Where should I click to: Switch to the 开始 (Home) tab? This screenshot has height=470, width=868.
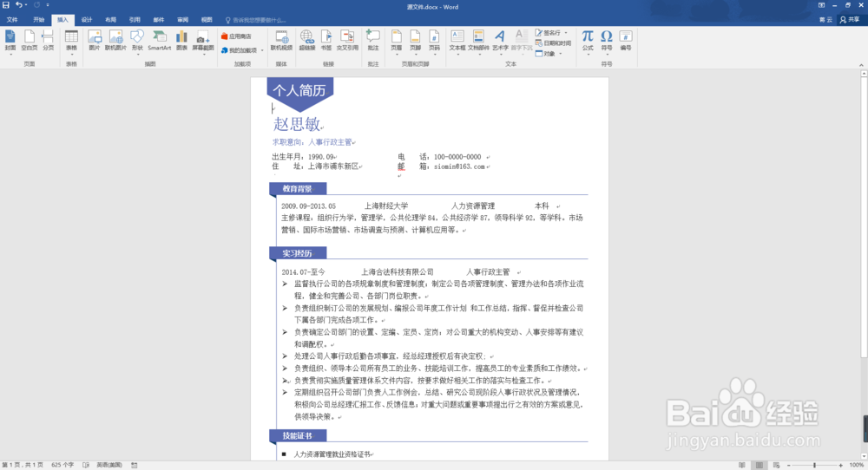click(38, 20)
